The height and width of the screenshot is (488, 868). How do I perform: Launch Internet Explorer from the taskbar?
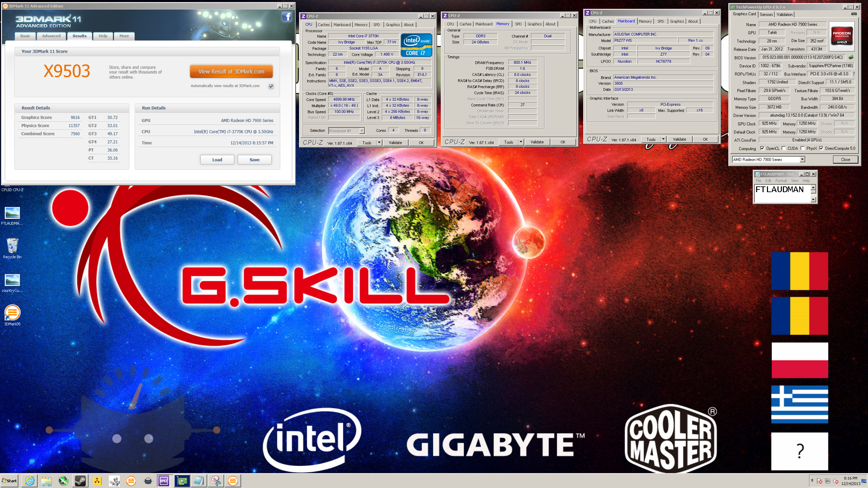point(29,481)
